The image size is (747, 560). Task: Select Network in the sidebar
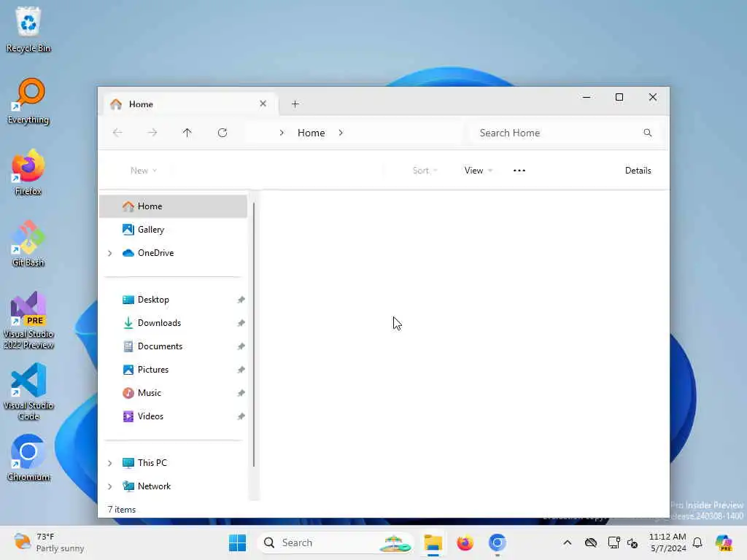coord(174,486)
